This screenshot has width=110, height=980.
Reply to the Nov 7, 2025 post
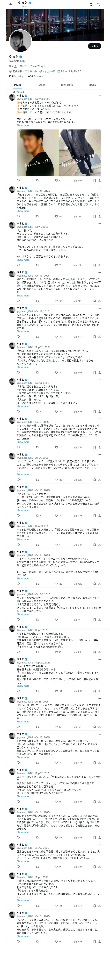pyautogui.click(x=19, y=265)
